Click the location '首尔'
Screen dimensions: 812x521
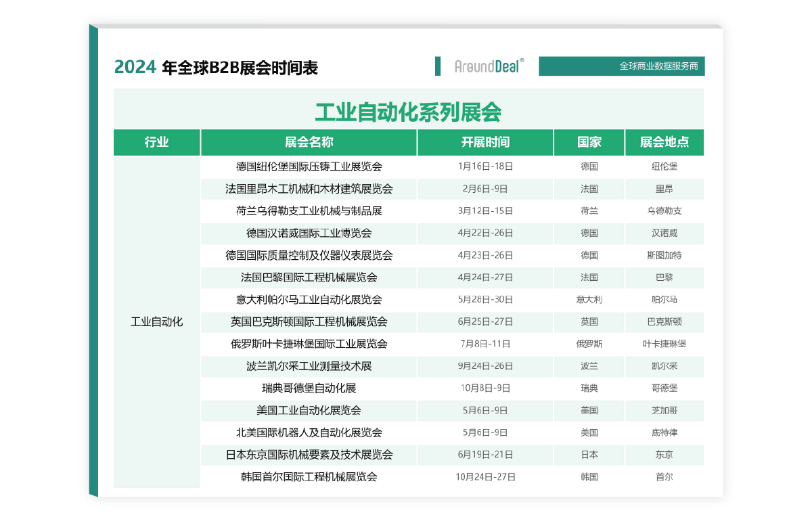click(664, 476)
